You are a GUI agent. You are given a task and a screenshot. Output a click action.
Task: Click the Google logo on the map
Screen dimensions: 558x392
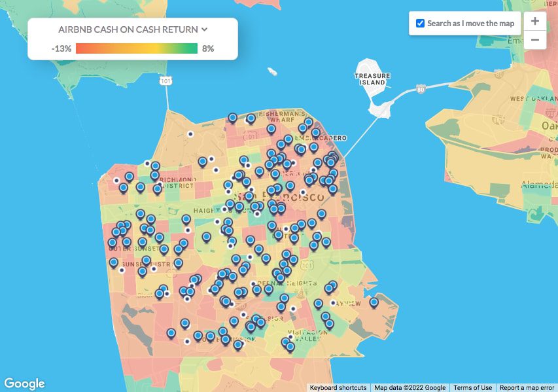24,383
